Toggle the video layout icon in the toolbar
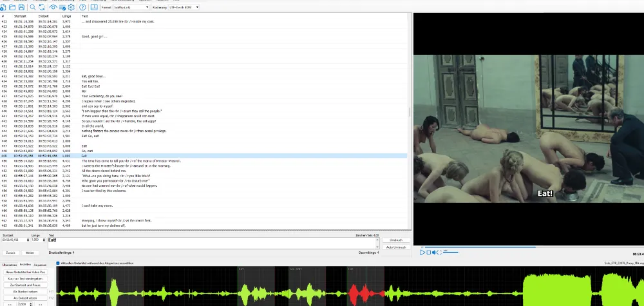Screen dimensions: 644x306 tap(95, 7)
